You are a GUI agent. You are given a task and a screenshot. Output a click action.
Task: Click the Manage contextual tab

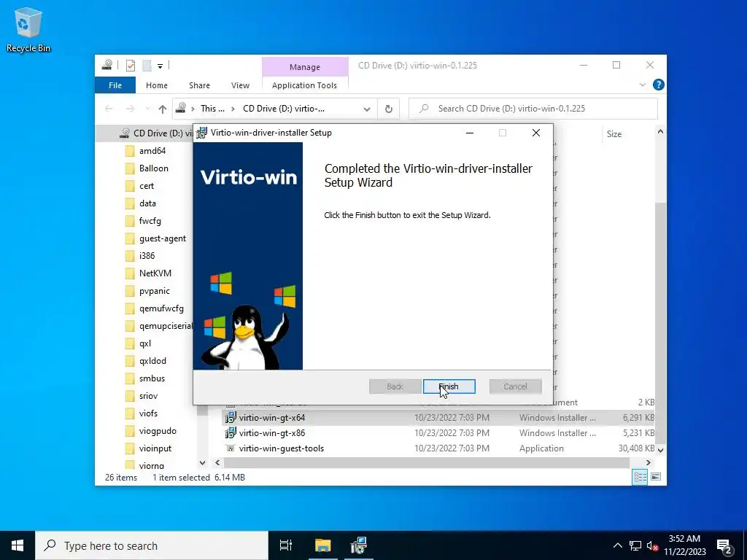[305, 67]
